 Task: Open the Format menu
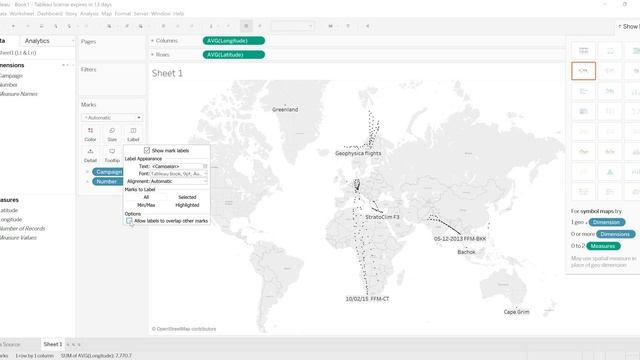coord(123,13)
